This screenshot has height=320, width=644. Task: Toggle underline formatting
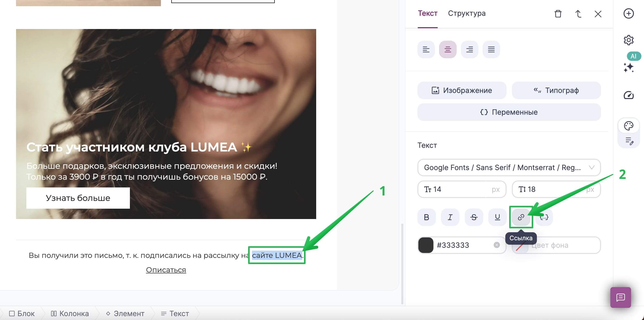click(497, 217)
